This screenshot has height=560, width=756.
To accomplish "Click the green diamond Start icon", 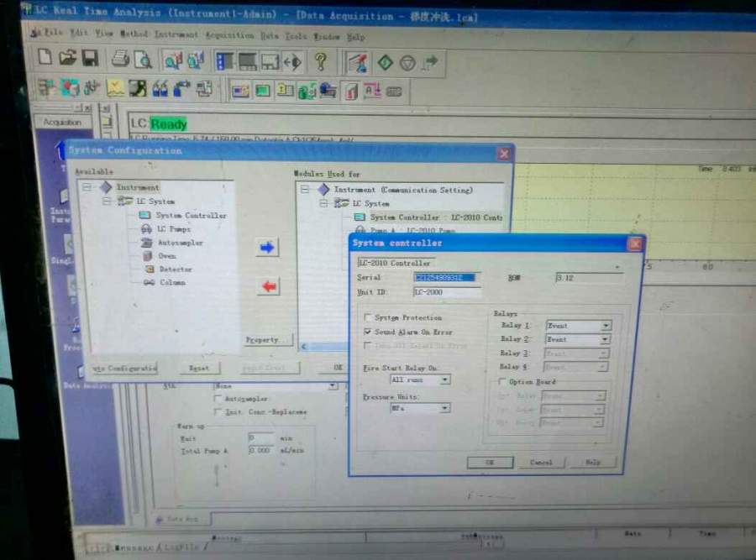I will pyautogui.click(x=385, y=62).
